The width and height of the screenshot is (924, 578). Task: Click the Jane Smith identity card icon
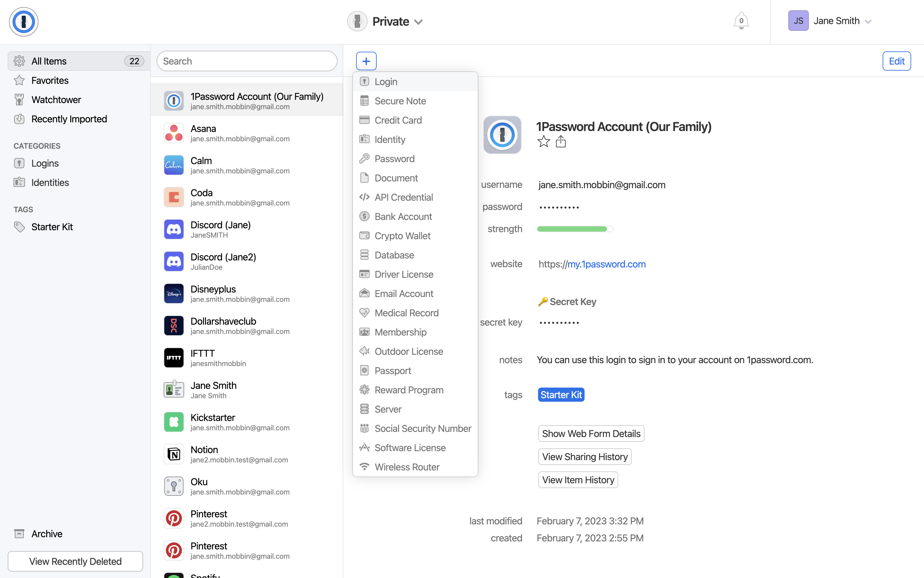coord(174,390)
